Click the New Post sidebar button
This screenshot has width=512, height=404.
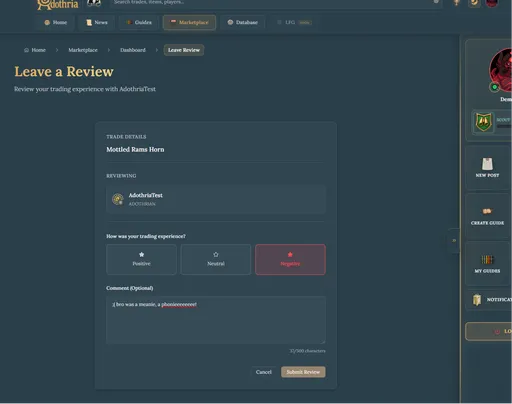tap(487, 168)
